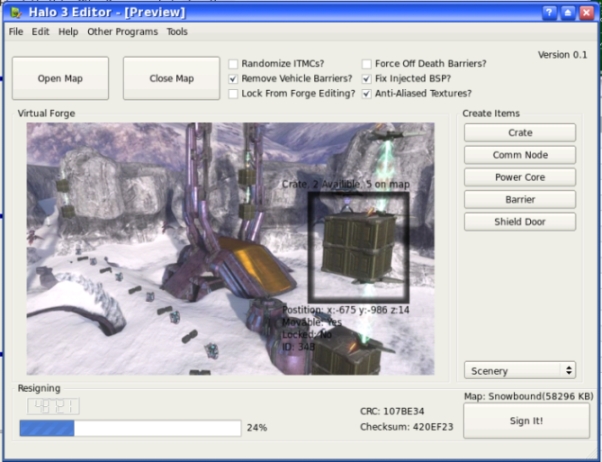Create a Shield Door item
The width and height of the screenshot is (602, 462).
(x=520, y=222)
